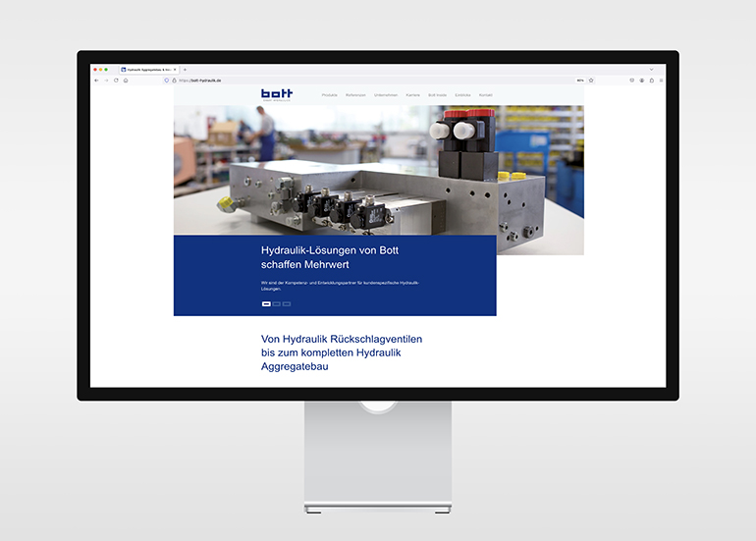Image resolution: width=756 pixels, height=541 pixels.
Task: Open the Produkte navigation menu item
Action: [x=330, y=95]
